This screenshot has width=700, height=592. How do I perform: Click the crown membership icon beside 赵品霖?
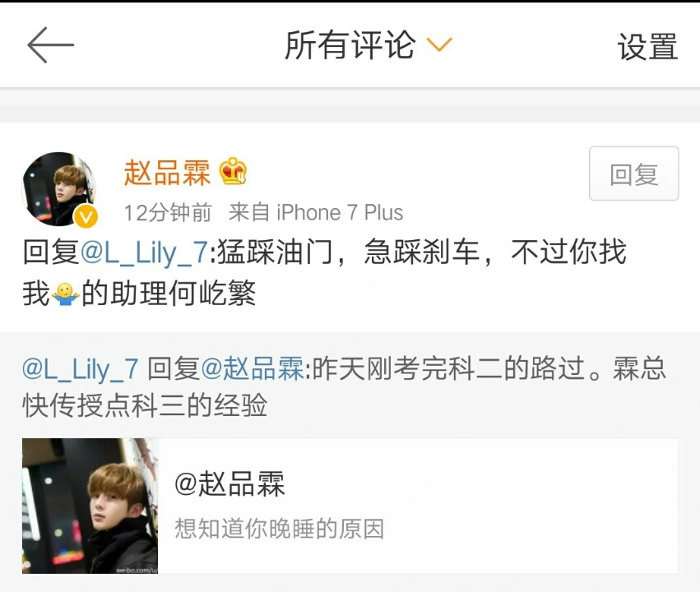pyautogui.click(x=233, y=171)
